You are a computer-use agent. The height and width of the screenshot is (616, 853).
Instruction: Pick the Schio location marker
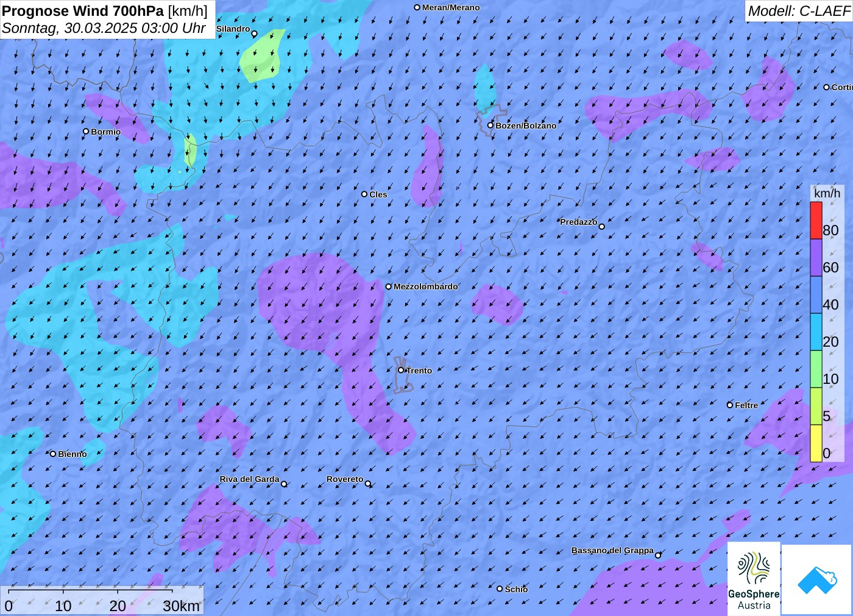click(500, 589)
